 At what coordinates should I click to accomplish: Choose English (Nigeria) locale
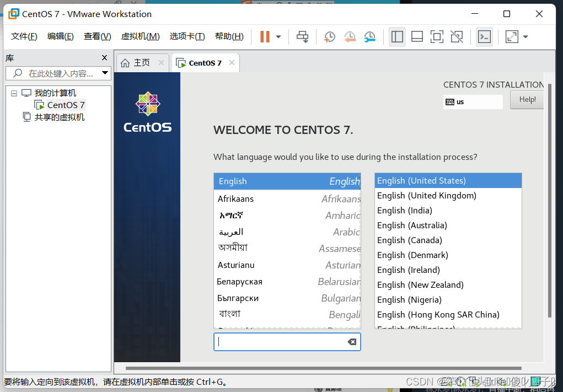pos(448,300)
